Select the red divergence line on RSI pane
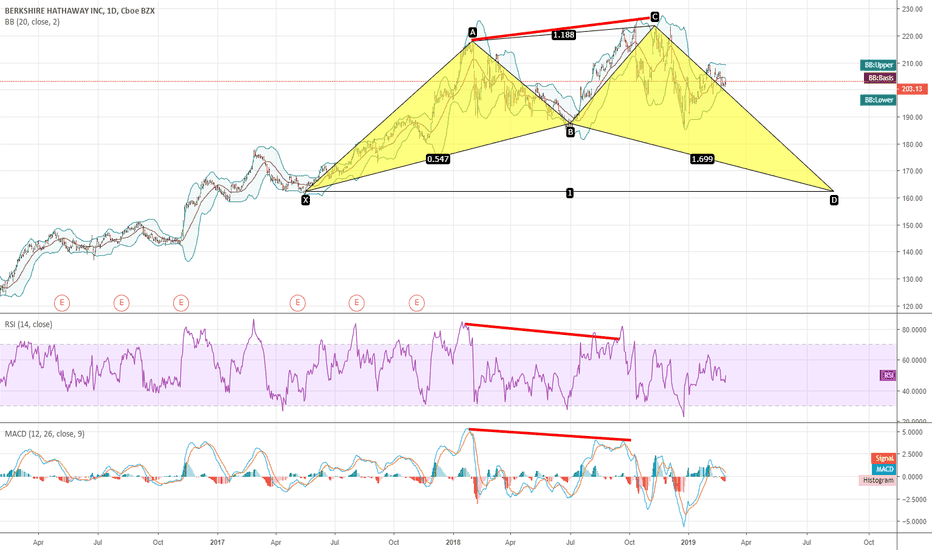The height and width of the screenshot is (550, 932). click(542, 332)
